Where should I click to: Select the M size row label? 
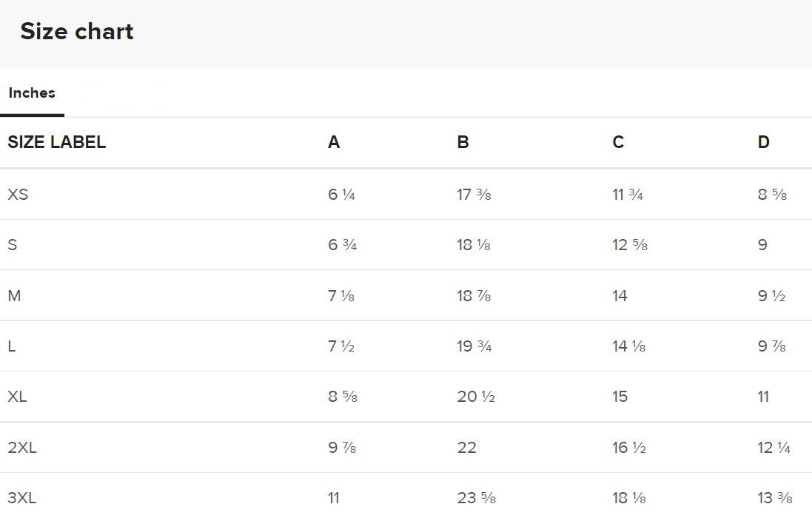[14, 296]
